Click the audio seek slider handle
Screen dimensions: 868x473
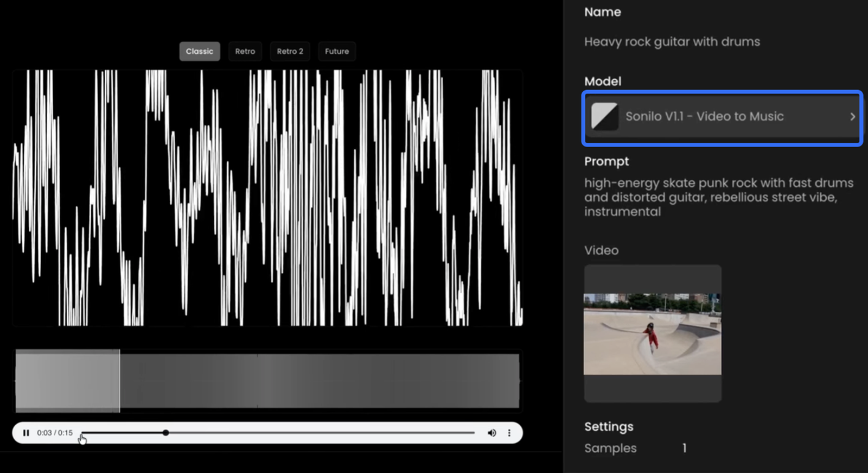[x=165, y=433]
